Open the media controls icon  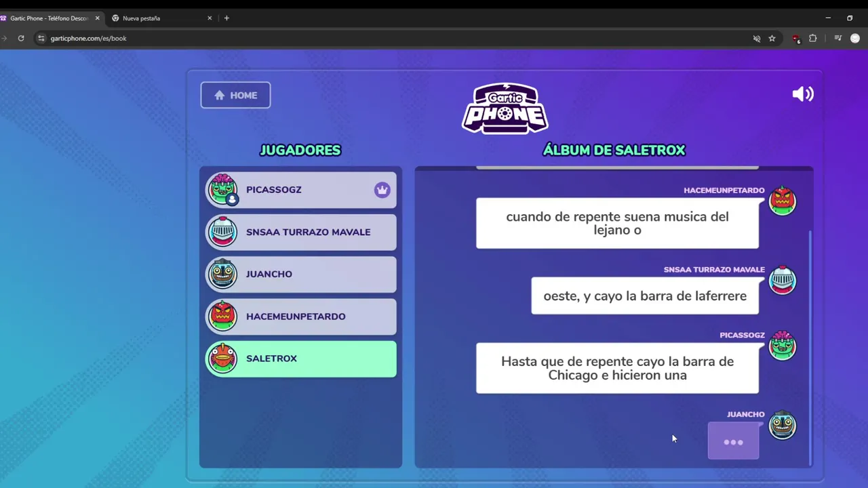837,39
